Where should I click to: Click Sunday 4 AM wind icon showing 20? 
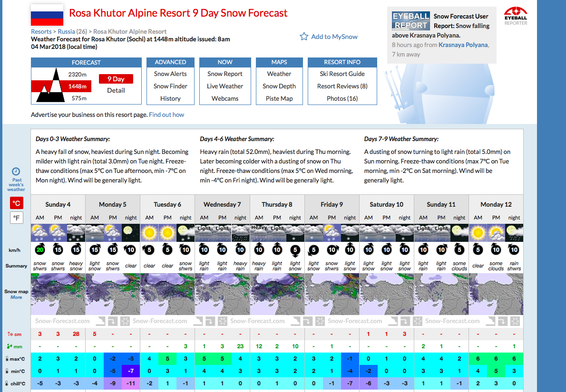(x=39, y=249)
